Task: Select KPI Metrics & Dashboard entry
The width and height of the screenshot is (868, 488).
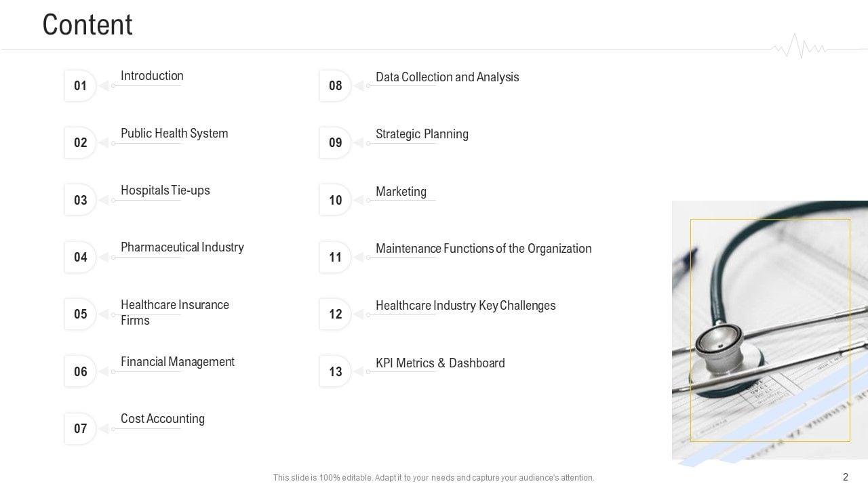Action: [440, 363]
